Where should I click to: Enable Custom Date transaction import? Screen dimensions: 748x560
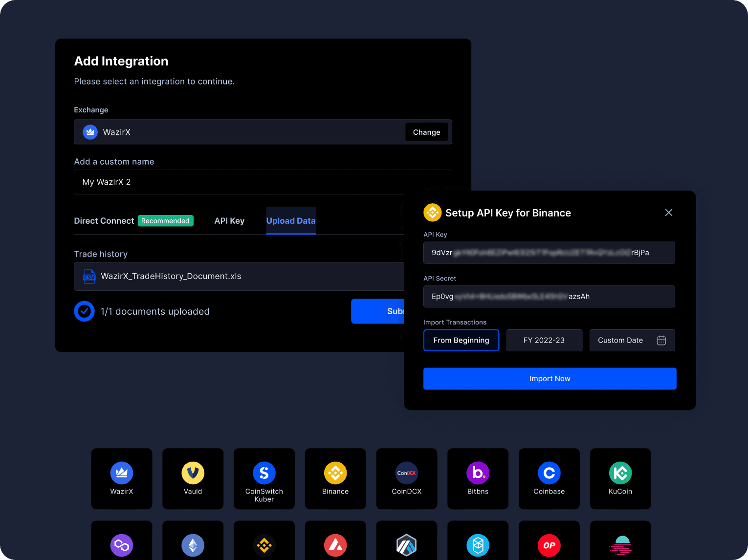coord(620,340)
